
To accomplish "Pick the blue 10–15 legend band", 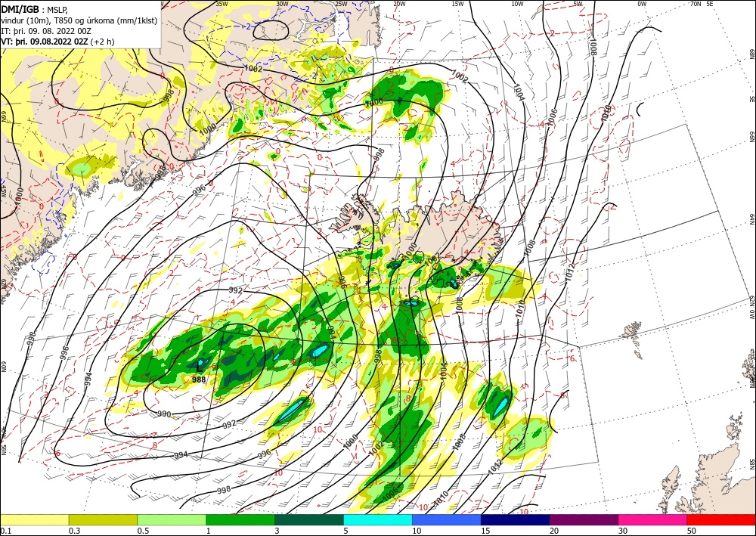I will (x=447, y=519).
